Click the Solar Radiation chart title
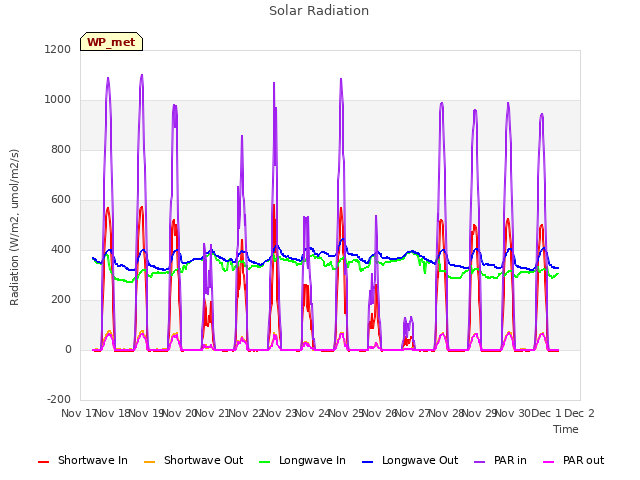Screen dimensions: 640x480 [319, 11]
